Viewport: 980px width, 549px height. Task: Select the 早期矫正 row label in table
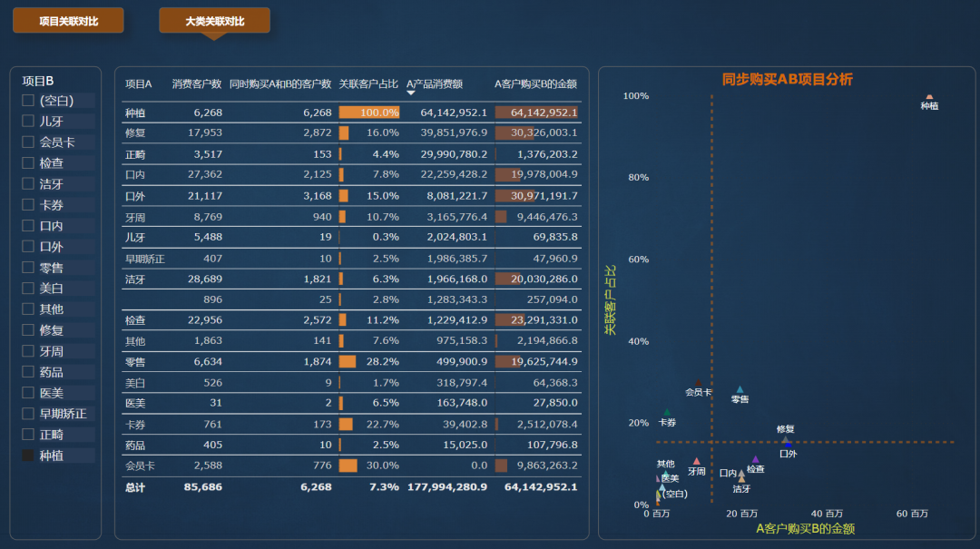click(x=145, y=259)
